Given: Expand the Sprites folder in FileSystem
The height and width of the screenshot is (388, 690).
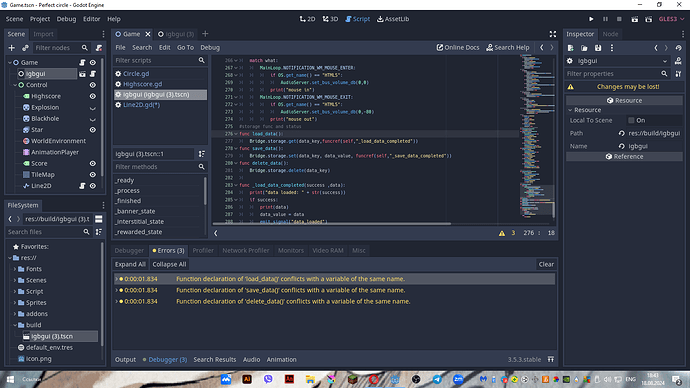Looking at the screenshot, I should (15, 302).
